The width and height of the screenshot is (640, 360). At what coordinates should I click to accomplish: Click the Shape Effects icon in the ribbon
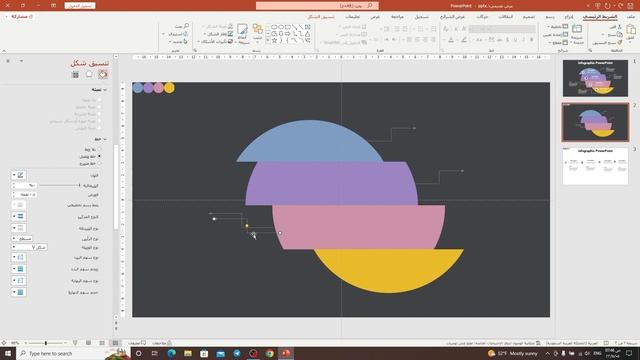pyautogui.click(x=231, y=42)
